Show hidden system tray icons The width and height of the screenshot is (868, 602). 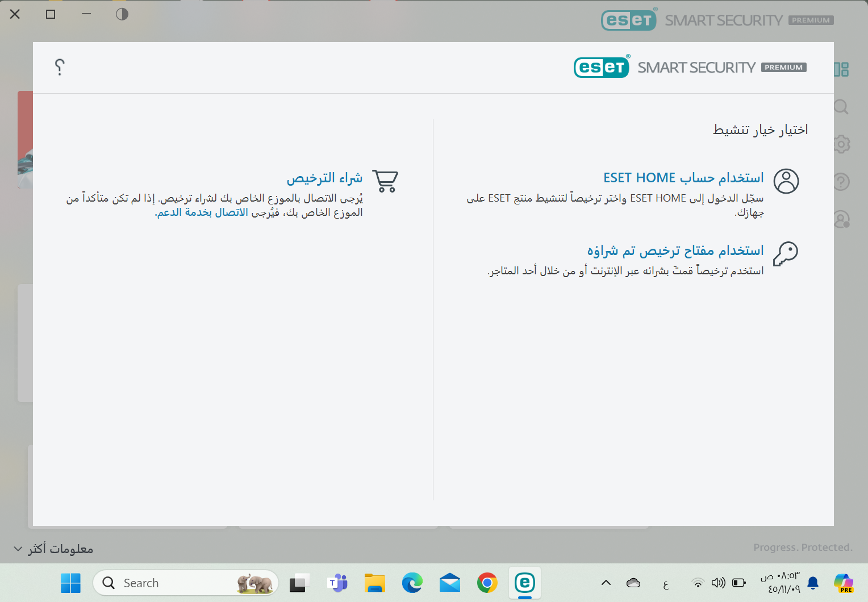click(606, 583)
